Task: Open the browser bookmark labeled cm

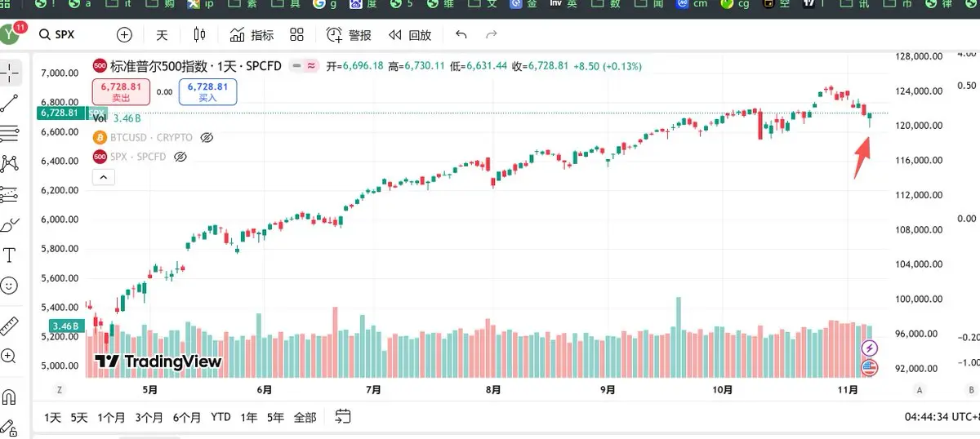Action: coord(692,5)
